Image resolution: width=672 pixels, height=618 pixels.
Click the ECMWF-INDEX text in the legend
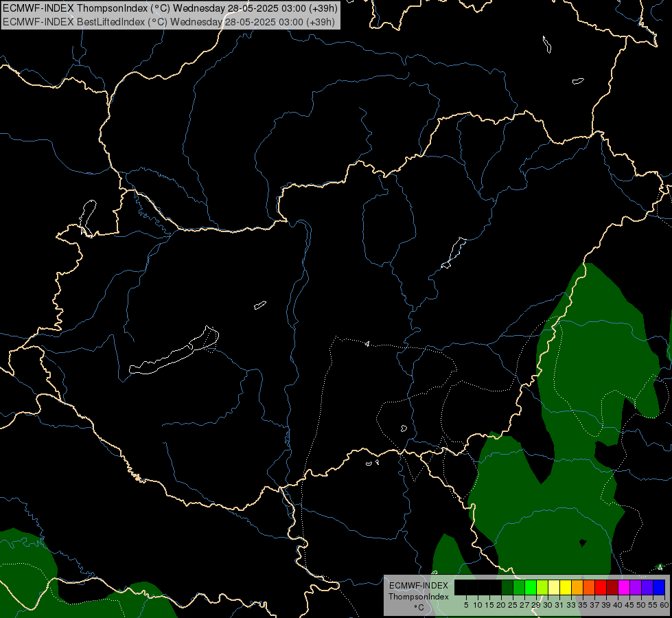coord(419,586)
